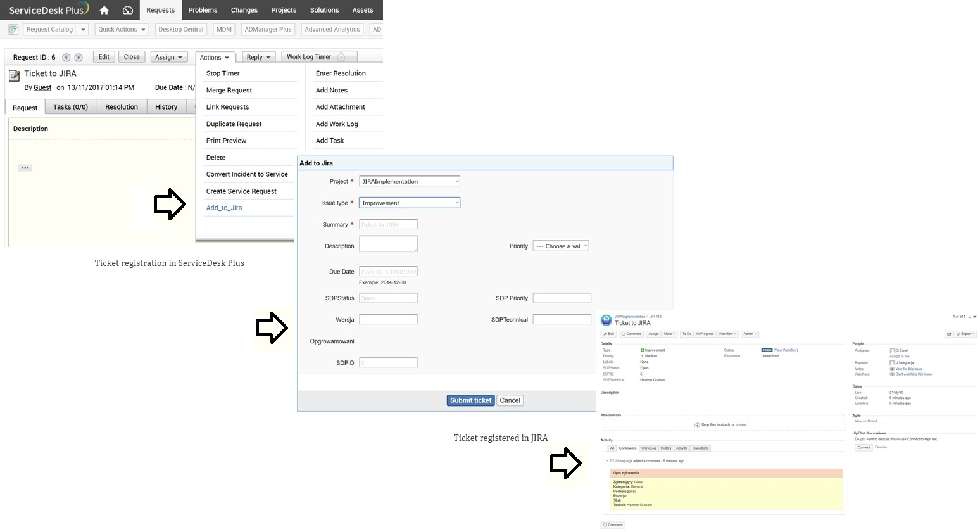Click the Summary input field
The height and width of the screenshot is (532, 980).
tap(388, 224)
